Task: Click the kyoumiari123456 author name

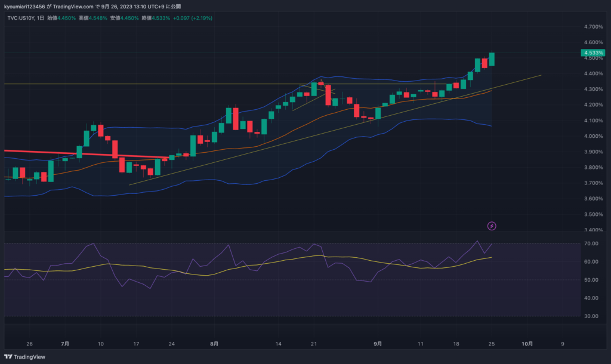Action: [x=24, y=7]
